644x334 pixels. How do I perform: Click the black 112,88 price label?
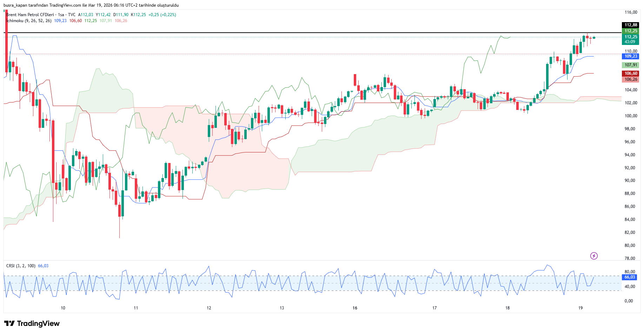[631, 25]
